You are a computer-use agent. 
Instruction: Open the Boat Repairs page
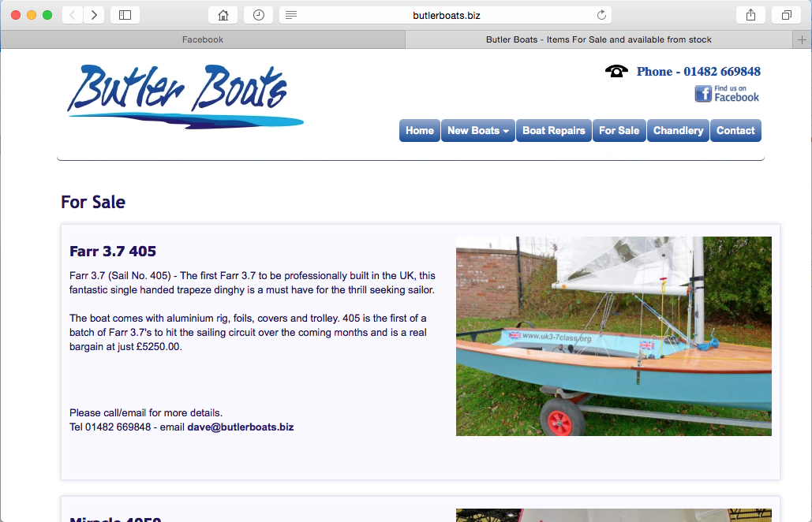[x=554, y=130]
